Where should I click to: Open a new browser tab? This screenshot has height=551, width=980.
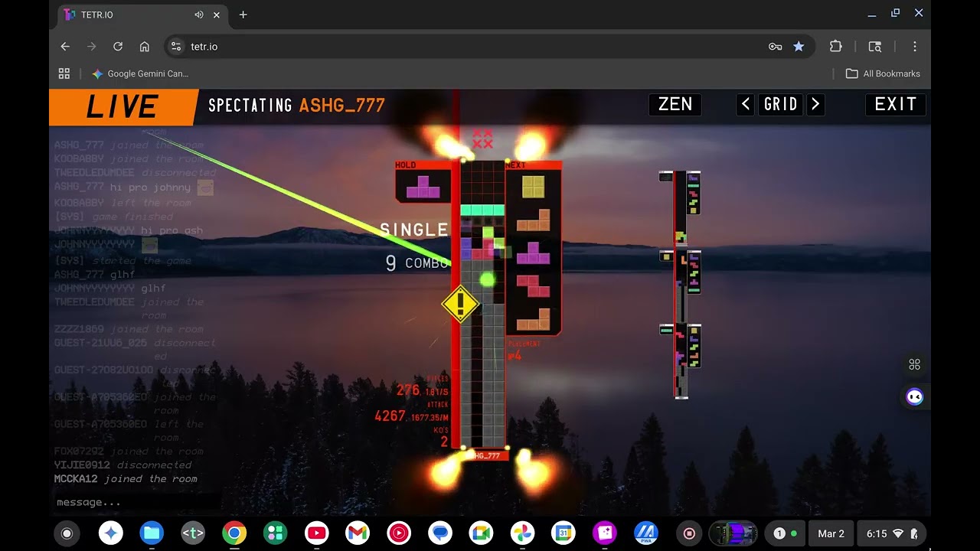tap(243, 15)
